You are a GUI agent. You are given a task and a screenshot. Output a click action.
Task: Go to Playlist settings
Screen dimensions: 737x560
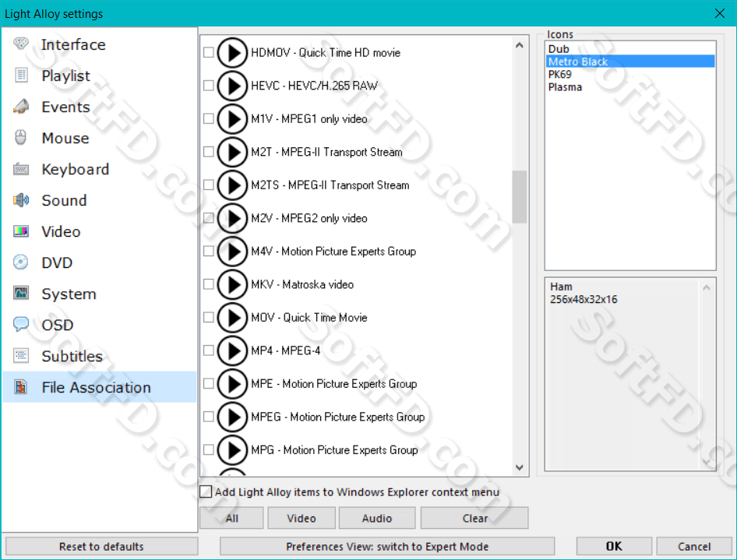coord(100,76)
